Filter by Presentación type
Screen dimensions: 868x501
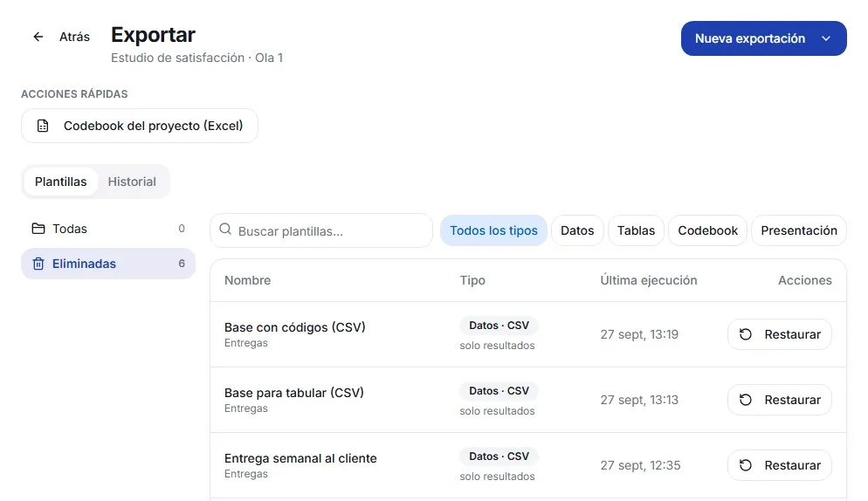[799, 230]
